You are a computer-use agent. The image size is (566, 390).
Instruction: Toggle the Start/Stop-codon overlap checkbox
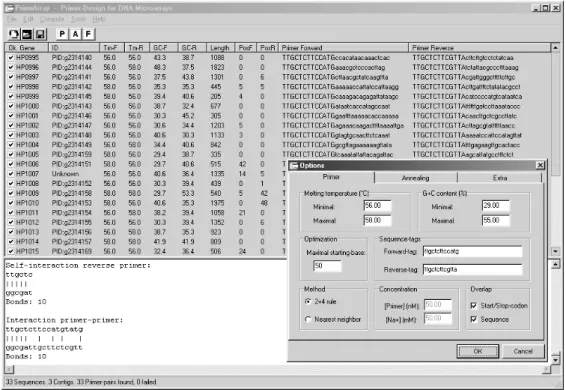click(474, 306)
